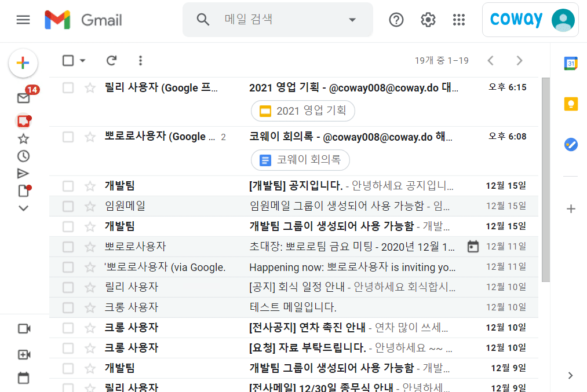Click calendar event icon on 뽀로로팀 invitation
This screenshot has height=392, width=587.
tap(473, 247)
